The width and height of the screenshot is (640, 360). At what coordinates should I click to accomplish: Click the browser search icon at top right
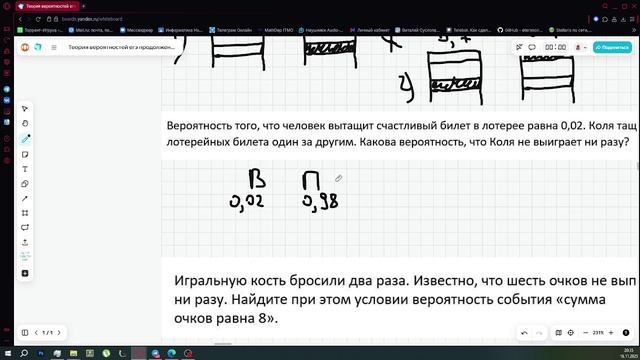coord(605,6)
